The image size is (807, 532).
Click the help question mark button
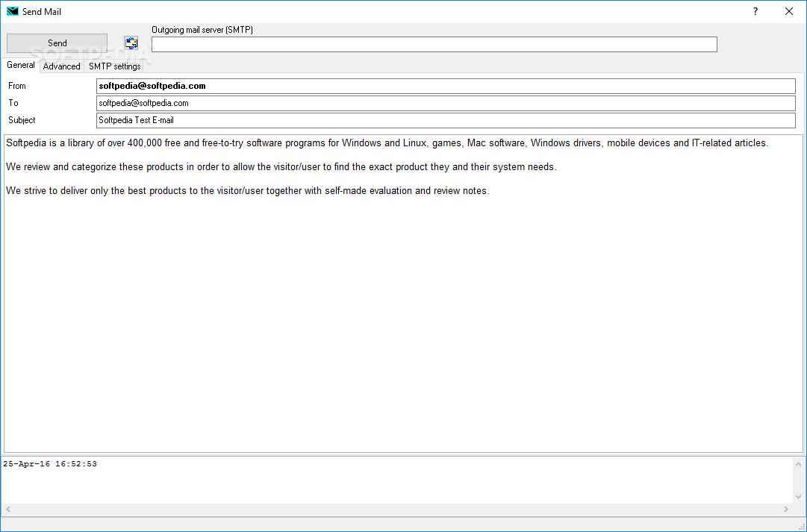(755, 11)
